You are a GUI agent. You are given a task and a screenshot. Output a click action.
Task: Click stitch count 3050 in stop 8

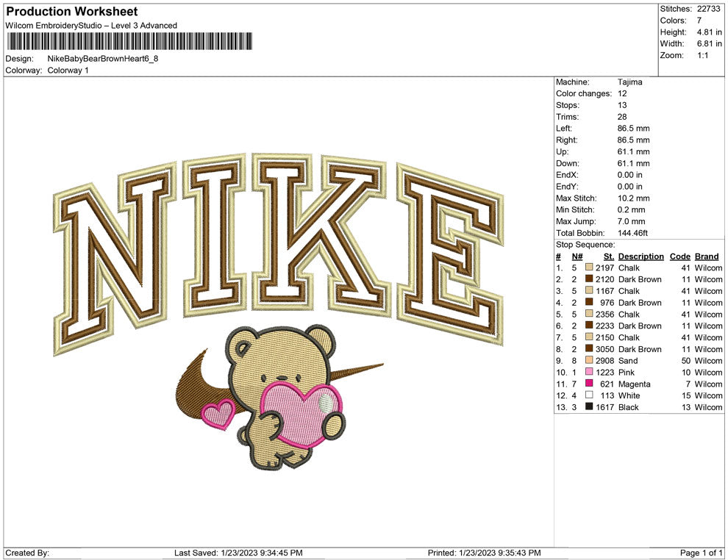[x=604, y=349]
